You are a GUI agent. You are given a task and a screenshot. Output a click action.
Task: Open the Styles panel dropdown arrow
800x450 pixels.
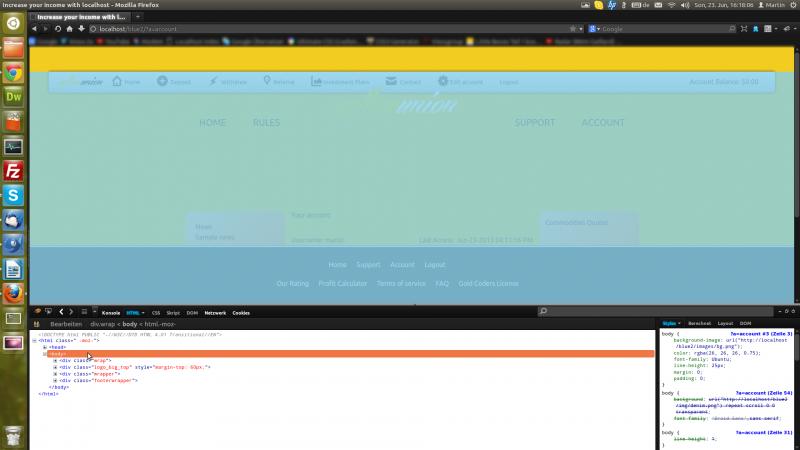coord(680,323)
